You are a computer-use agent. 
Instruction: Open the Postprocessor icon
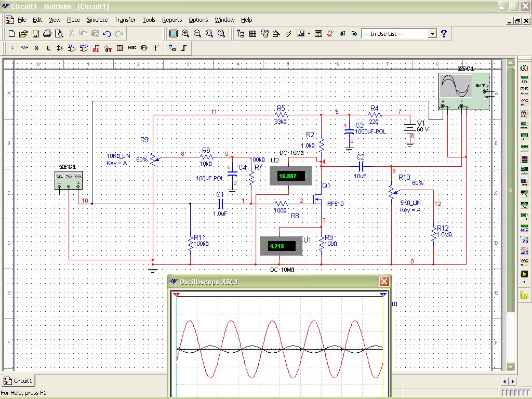point(318,34)
